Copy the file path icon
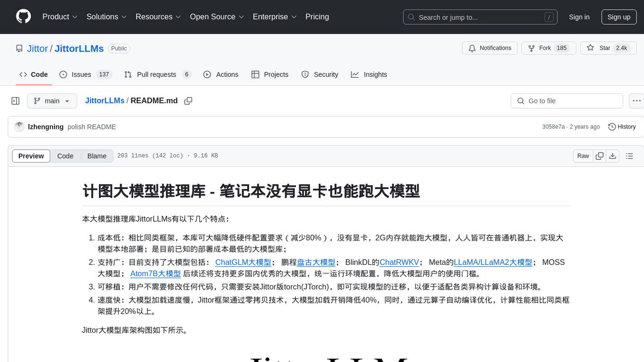Image resolution: width=644 pixels, height=362 pixels. click(x=188, y=101)
